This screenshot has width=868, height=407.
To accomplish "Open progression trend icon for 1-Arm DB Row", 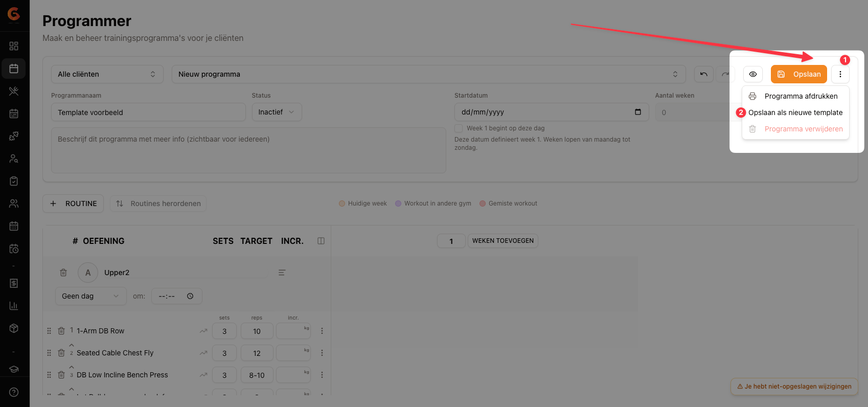I will [203, 331].
